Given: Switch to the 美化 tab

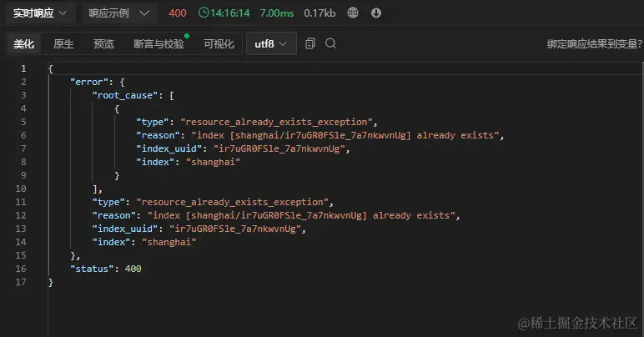Looking at the screenshot, I should tap(24, 44).
